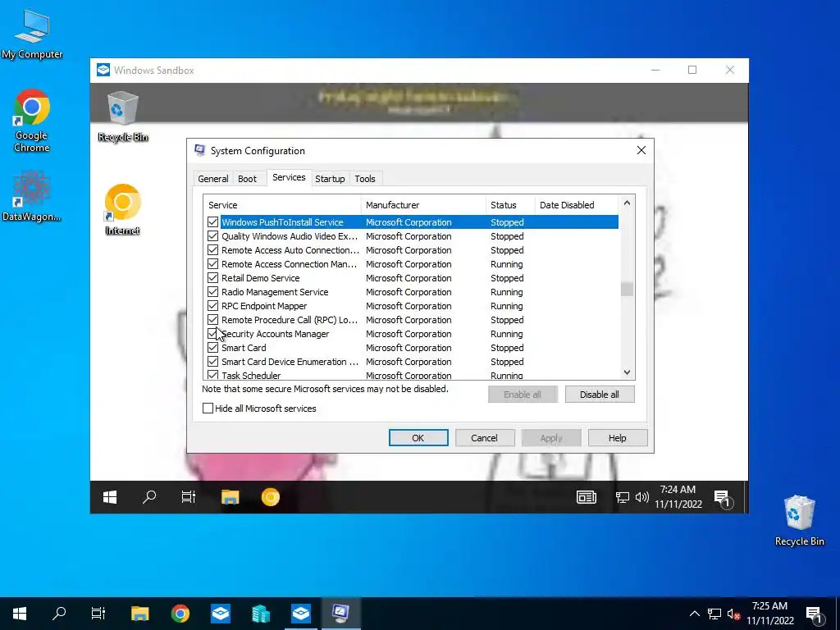840x630 pixels.
Task: Open Recycle Bin inside Windows Sandbox
Action: click(x=123, y=116)
